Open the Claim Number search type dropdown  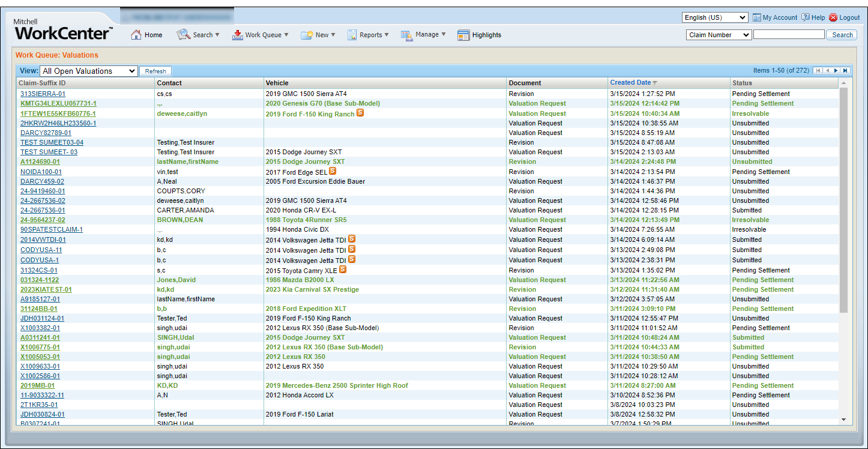[719, 35]
